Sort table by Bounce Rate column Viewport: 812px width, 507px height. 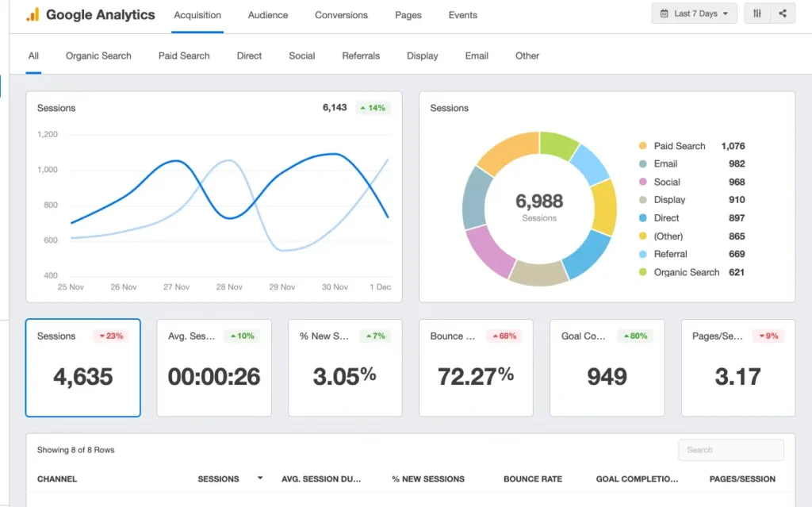[x=532, y=479]
